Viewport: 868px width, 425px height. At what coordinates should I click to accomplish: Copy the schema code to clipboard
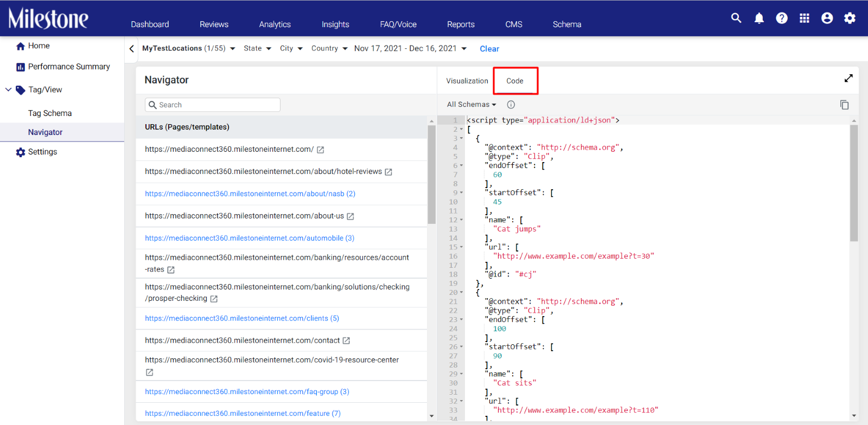(844, 105)
